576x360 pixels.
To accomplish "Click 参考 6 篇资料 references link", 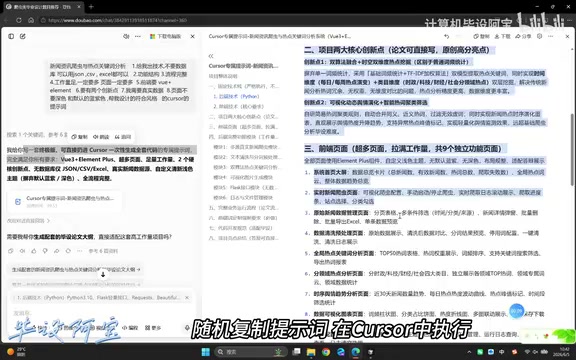I will (x=103, y=251).
